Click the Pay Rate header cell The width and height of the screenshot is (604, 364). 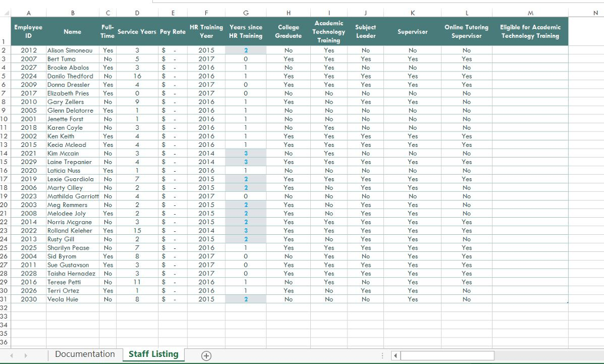coord(173,32)
